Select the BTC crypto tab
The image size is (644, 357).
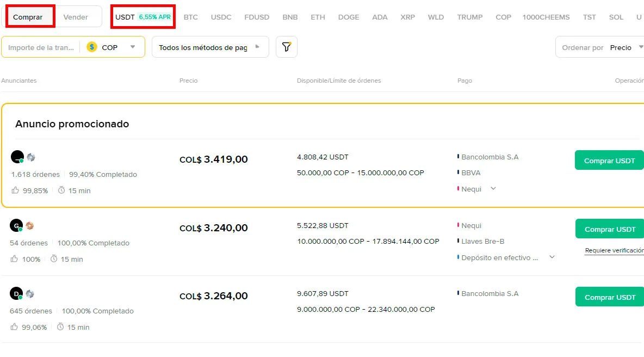coord(190,17)
